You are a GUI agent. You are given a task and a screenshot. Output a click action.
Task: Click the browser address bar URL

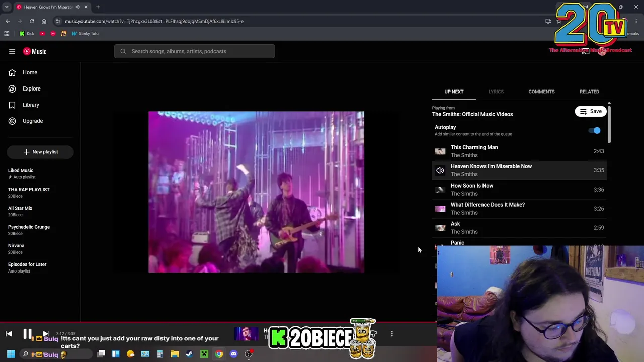pyautogui.click(x=154, y=21)
